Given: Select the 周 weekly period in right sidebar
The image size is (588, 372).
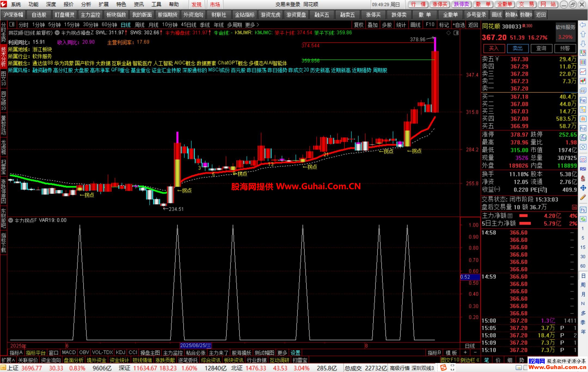Looking at the screenshot, I should [x=583, y=285].
